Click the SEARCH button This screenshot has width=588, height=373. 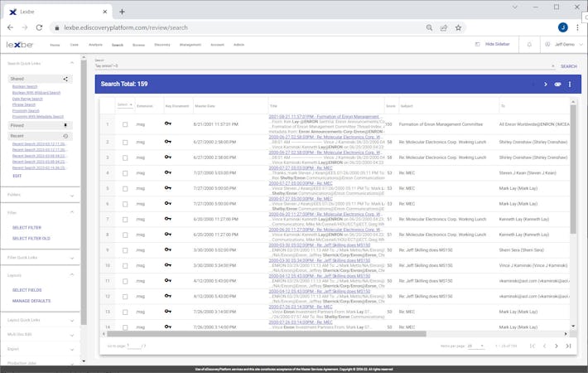pos(569,66)
